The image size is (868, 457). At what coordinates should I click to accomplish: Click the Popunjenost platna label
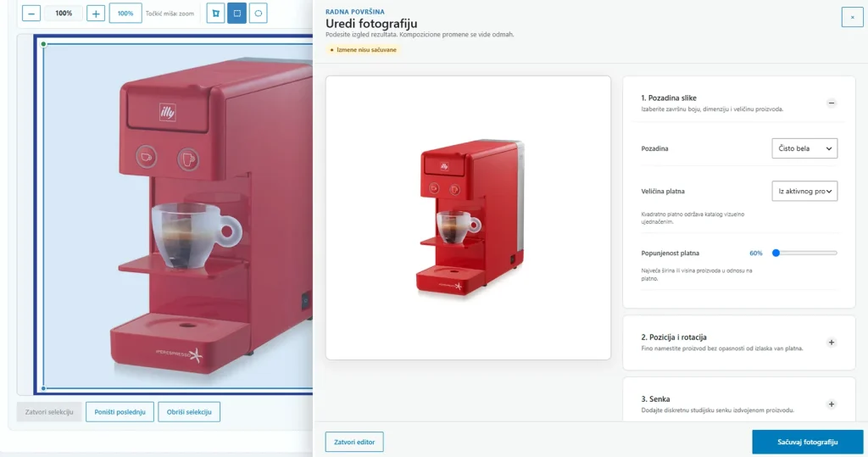670,254
